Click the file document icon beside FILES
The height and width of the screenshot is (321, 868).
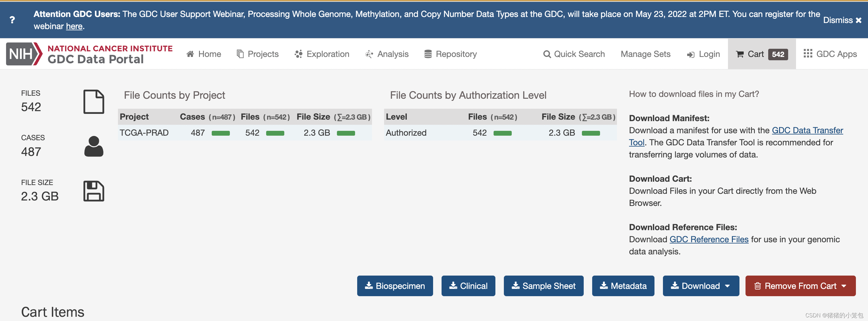(94, 101)
